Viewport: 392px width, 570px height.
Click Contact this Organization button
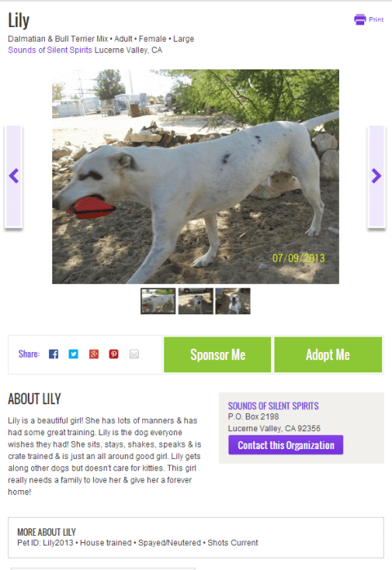pos(286,445)
